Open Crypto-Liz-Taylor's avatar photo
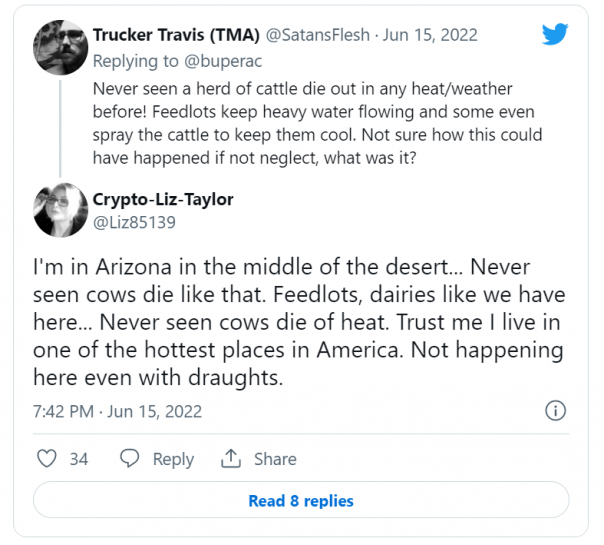 61,211
